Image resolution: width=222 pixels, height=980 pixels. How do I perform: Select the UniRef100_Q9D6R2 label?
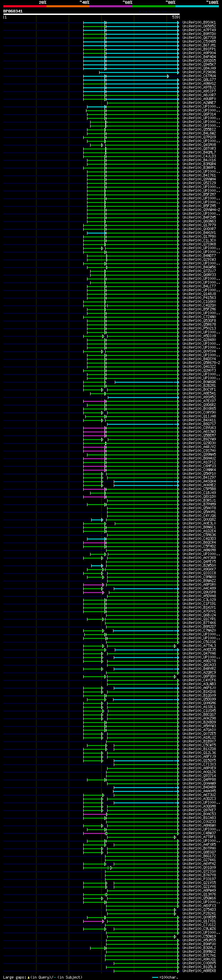(199, 405)
